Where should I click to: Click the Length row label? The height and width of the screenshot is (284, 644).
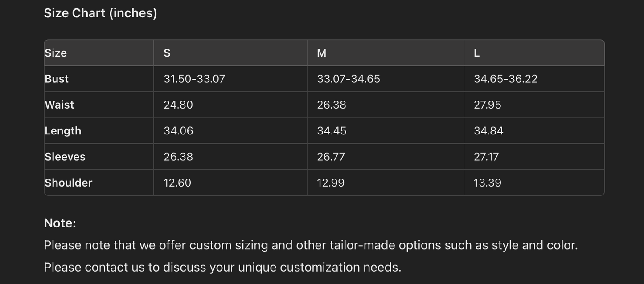click(x=63, y=131)
